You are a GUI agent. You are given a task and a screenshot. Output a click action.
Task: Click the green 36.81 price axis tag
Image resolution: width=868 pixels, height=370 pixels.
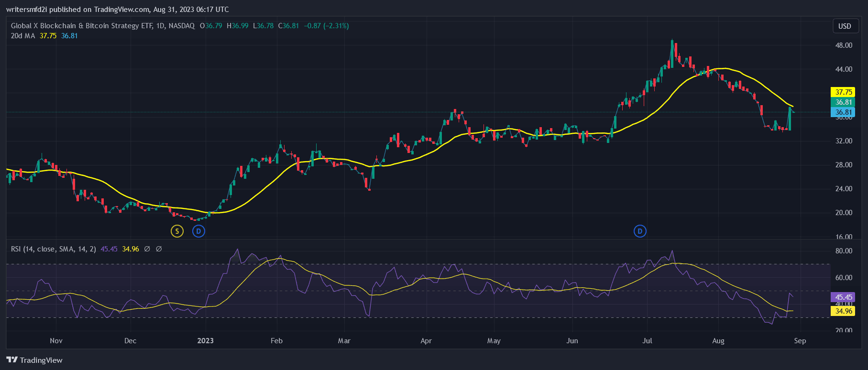coord(844,102)
